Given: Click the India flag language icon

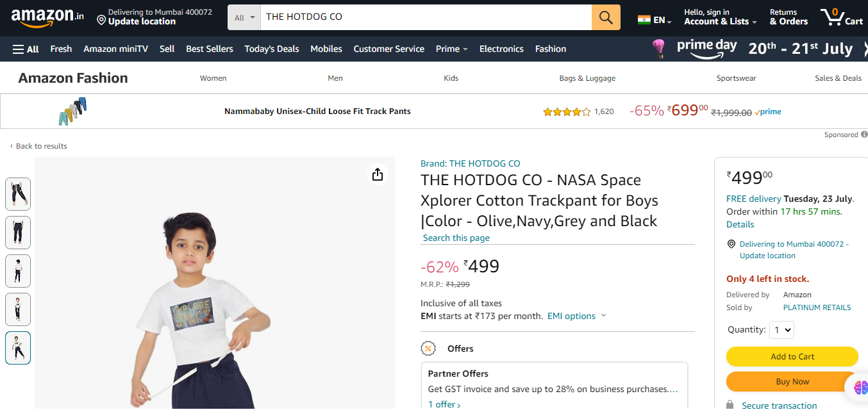Looking at the screenshot, I should click(x=644, y=21).
